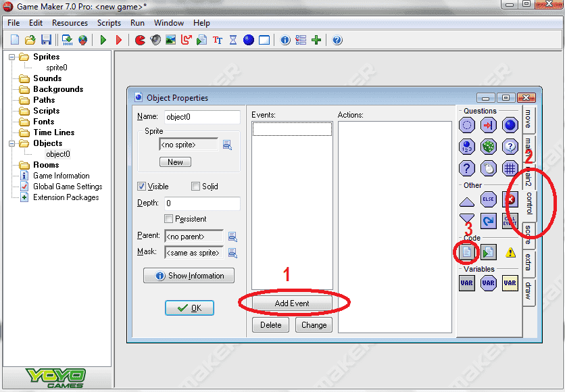Enable the Solid checkbox
This screenshot has width=565, height=392.
pos(196,187)
